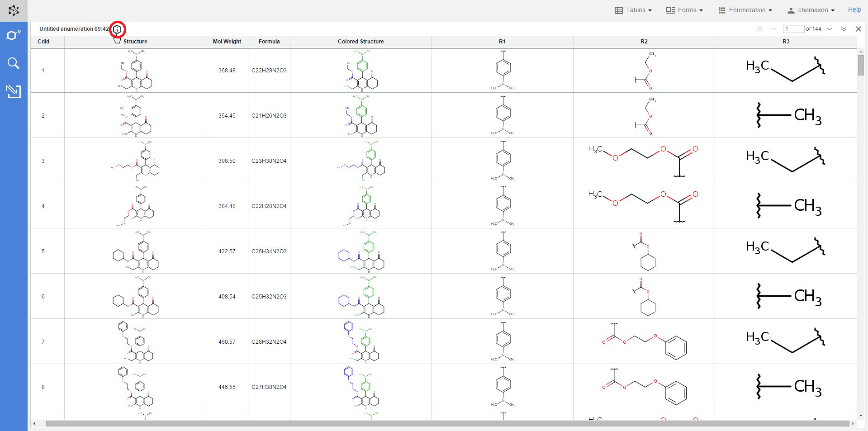Open the chemaxon user account menu
This screenshot has height=431, width=868.
[x=811, y=10]
